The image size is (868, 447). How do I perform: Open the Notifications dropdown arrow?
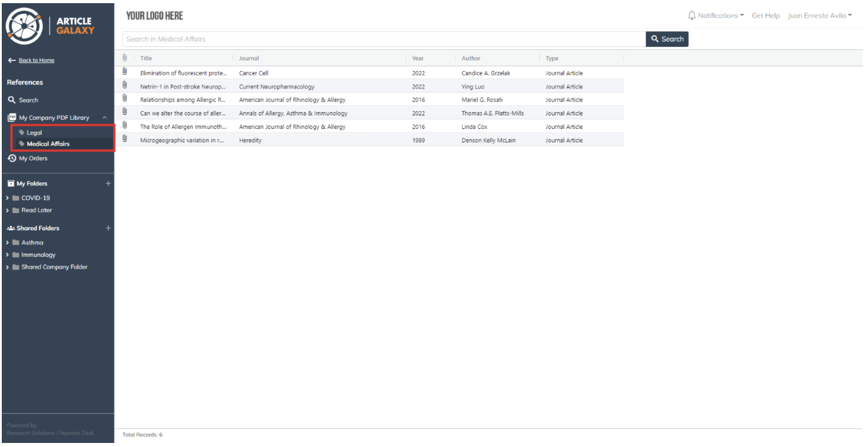point(742,15)
